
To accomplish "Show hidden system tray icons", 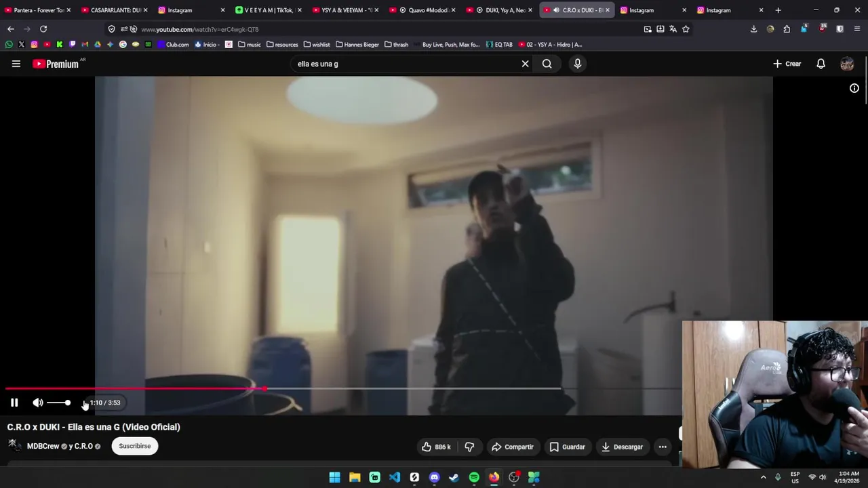I will coord(764,478).
